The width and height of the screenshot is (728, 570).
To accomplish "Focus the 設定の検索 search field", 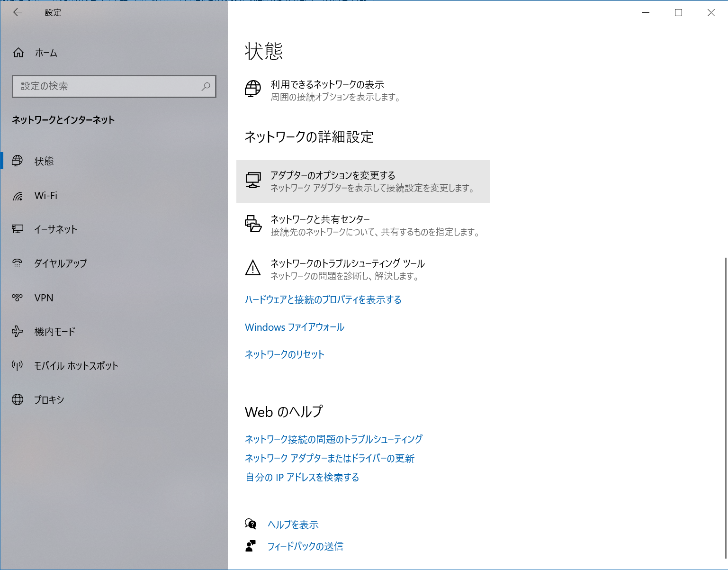I will [x=114, y=86].
